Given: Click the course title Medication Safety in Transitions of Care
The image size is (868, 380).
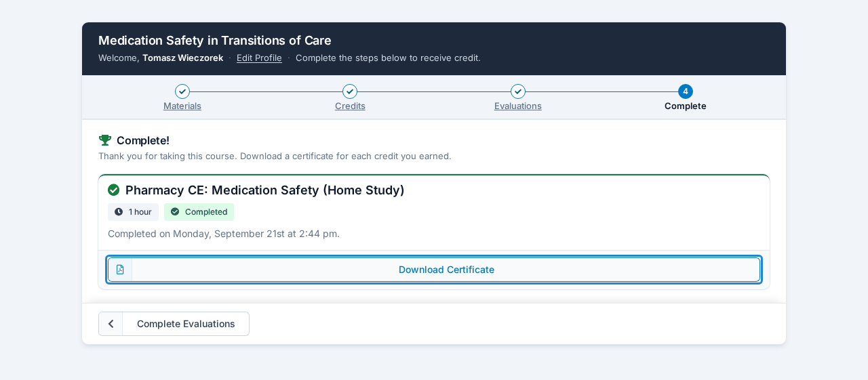Looking at the screenshot, I should tap(215, 40).
